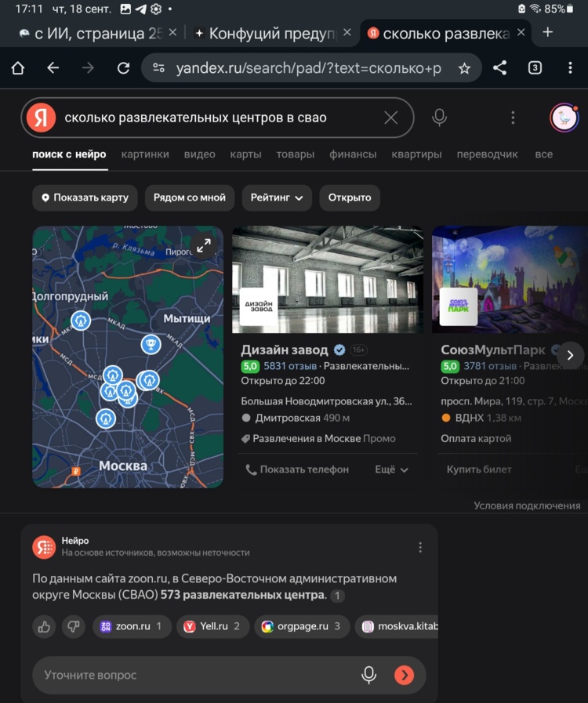This screenshot has width=588, height=703.
Task: Go back with the back arrow
Action: pyautogui.click(x=53, y=68)
